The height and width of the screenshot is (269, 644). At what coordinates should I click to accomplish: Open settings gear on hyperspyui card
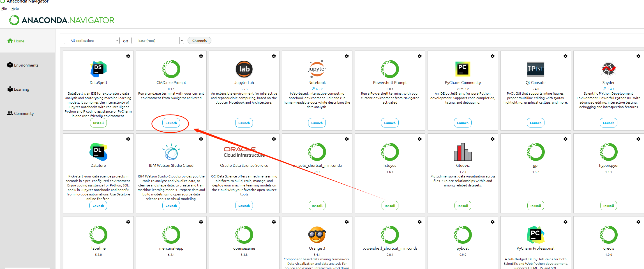638,139
